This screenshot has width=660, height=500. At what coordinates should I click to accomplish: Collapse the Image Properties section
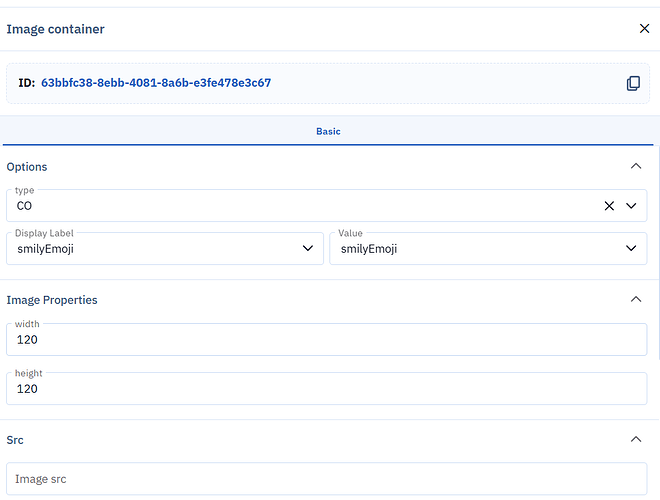tap(636, 299)
